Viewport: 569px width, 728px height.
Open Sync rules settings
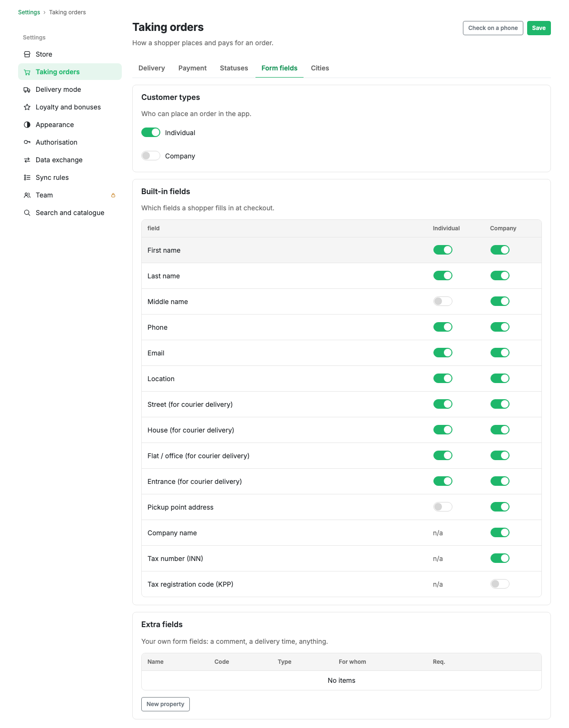[x=70, y=177]
